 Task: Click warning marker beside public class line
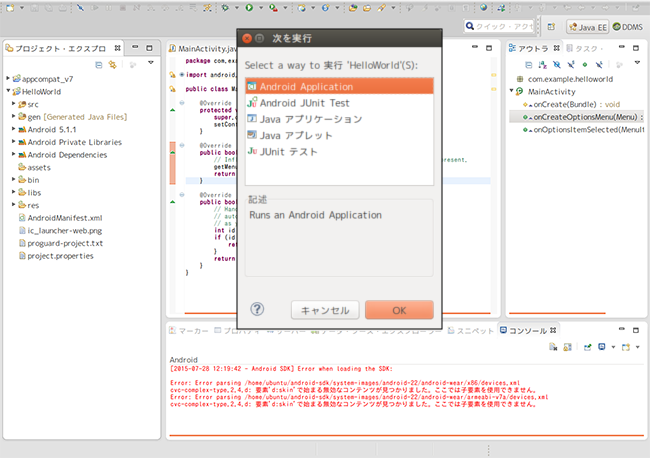[172, 89]
